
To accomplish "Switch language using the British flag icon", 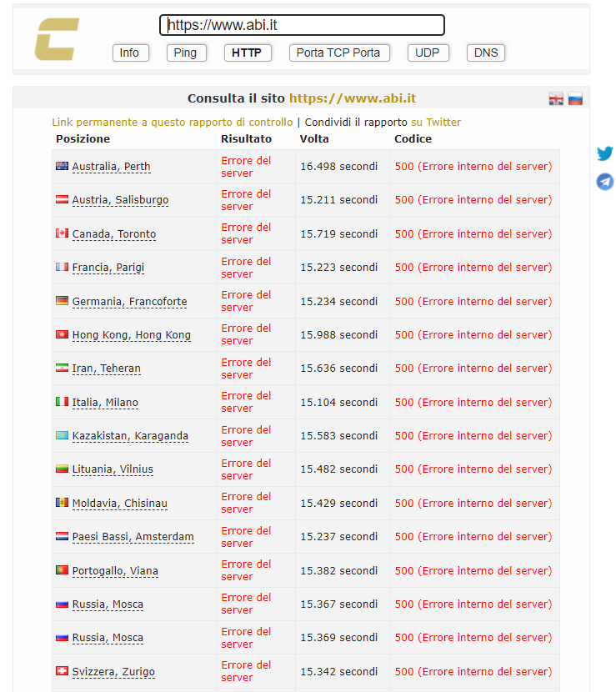I will (x=556, y=99).
